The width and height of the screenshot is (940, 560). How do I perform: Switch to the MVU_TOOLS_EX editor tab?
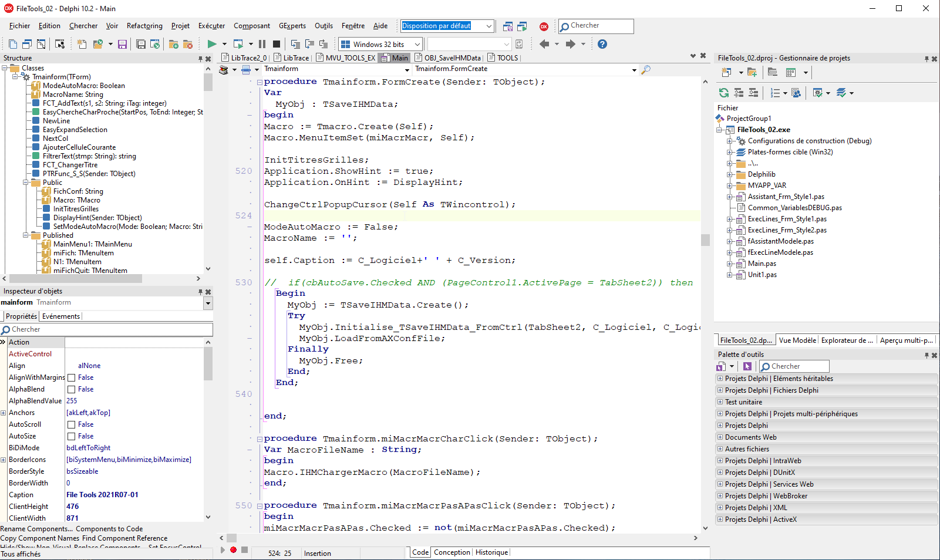click(x=345, y=58)
